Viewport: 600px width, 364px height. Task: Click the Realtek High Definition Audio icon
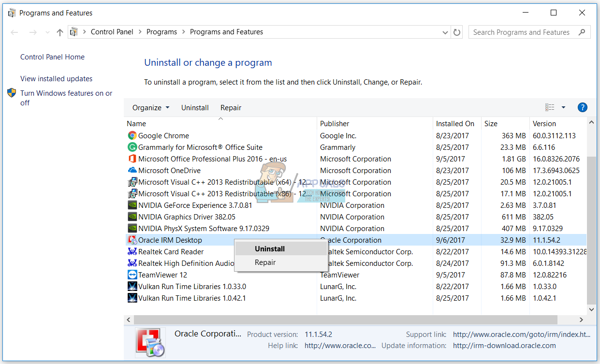(x=132, y=263)
